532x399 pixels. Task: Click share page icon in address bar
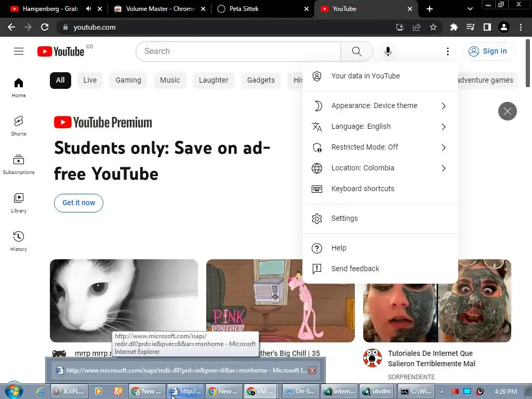point(417,27)
